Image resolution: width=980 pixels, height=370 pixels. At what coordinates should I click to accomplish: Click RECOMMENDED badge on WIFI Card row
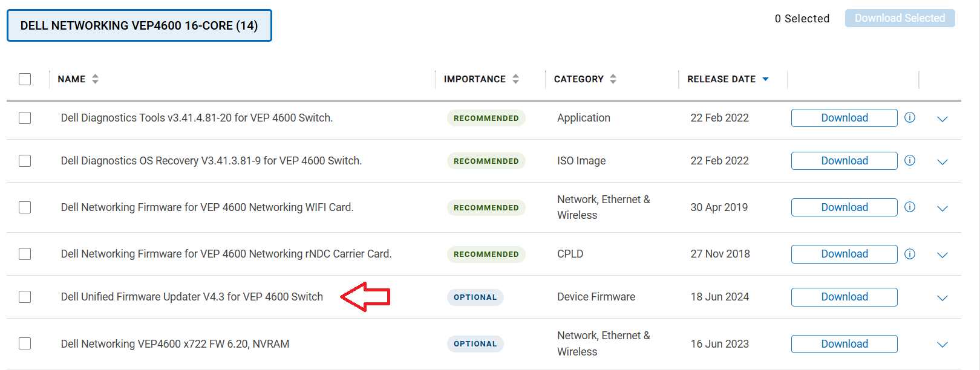point(486,207)
